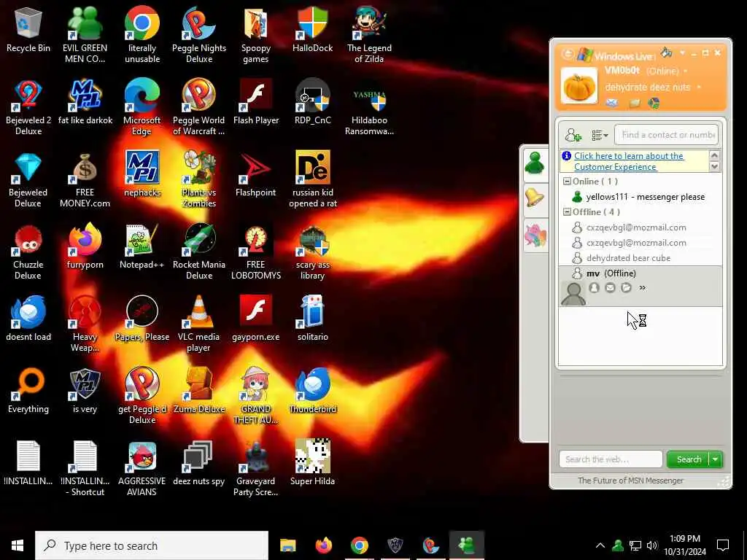This screenshot has height=560, width=747.
Task: Click the back arrow in Messenger title
Action: 568,54
